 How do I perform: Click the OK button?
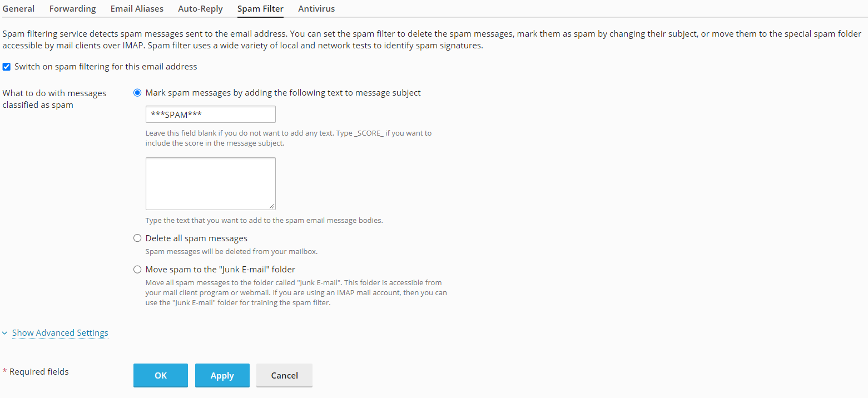(x=161, y=375)
